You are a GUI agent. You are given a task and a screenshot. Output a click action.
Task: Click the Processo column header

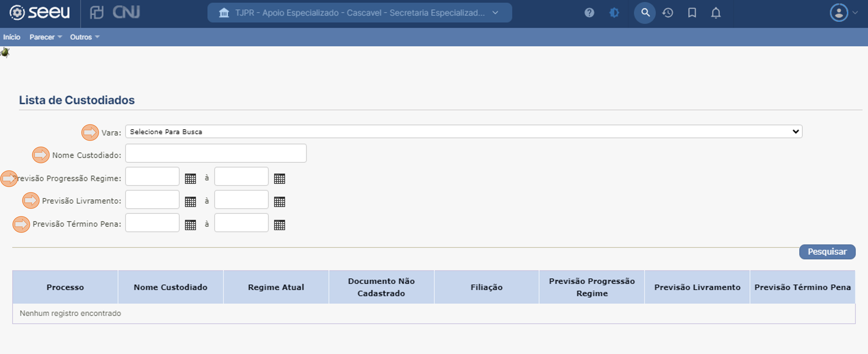pyautogui.click(x=65, y=287)
